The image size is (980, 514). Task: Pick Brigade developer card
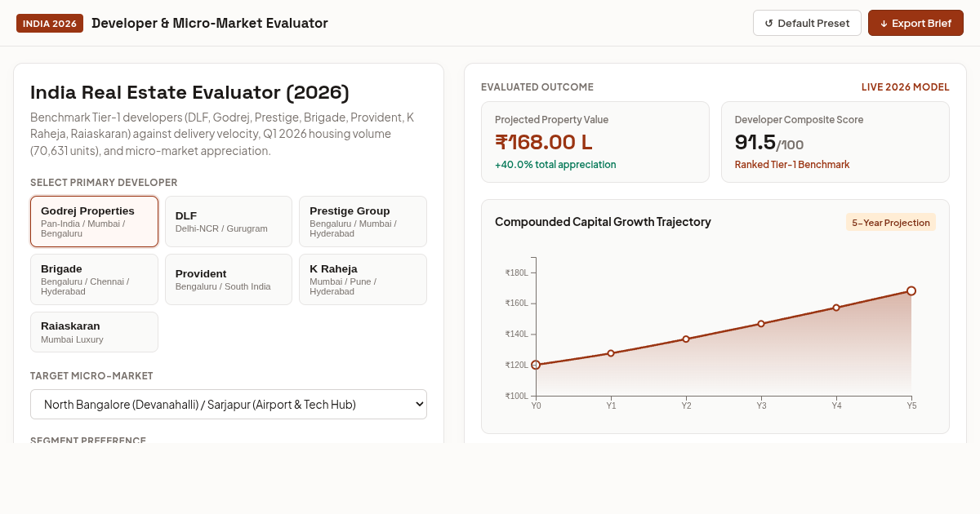point(94,279)
